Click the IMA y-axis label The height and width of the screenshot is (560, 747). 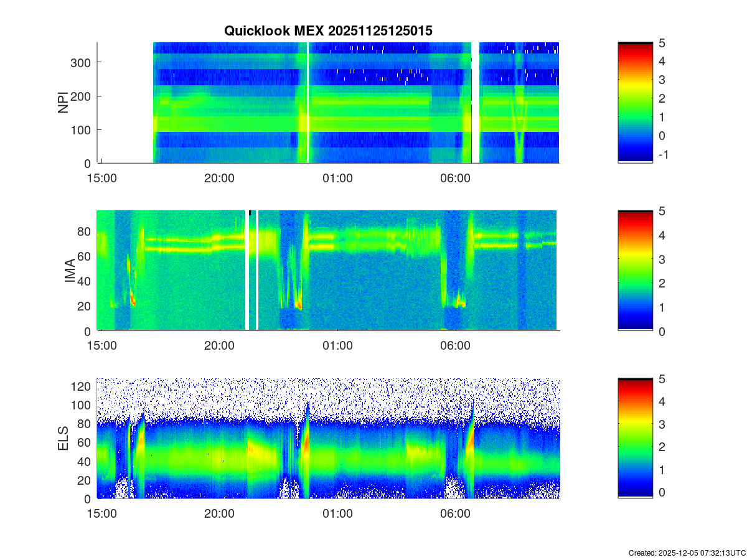[x=70, y=271]
